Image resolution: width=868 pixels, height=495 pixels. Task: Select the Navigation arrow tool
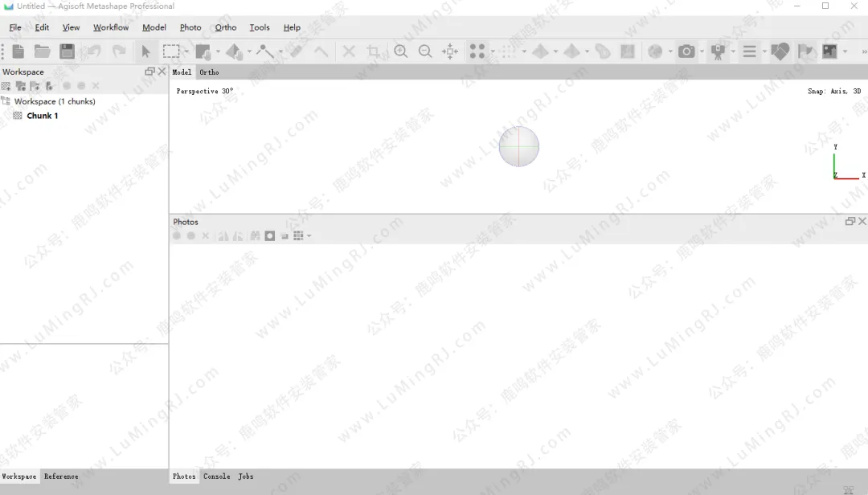146,51
